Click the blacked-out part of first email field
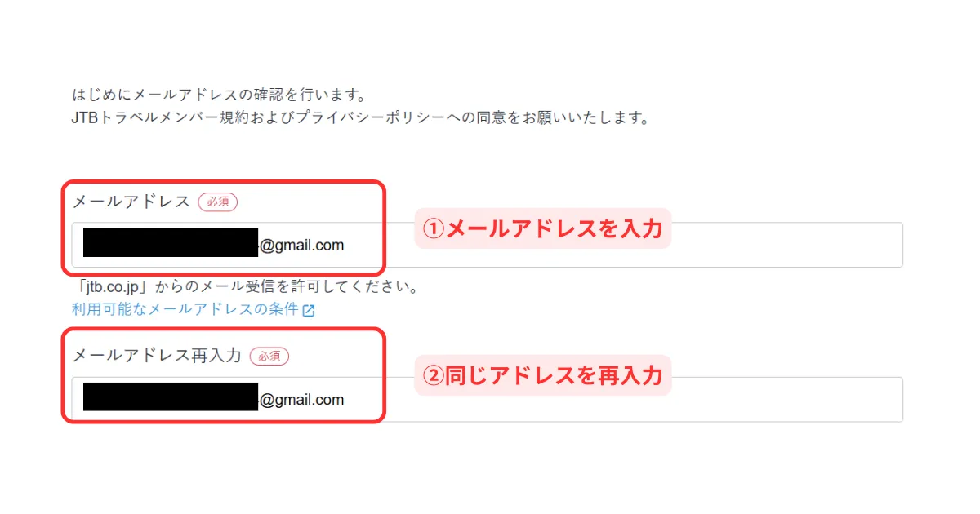980x514 pixels. (171, 244)
